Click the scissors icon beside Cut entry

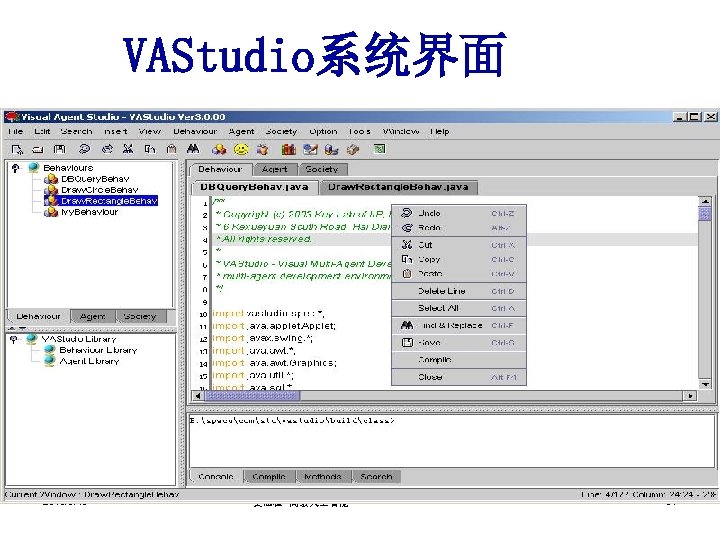(407, 245)
